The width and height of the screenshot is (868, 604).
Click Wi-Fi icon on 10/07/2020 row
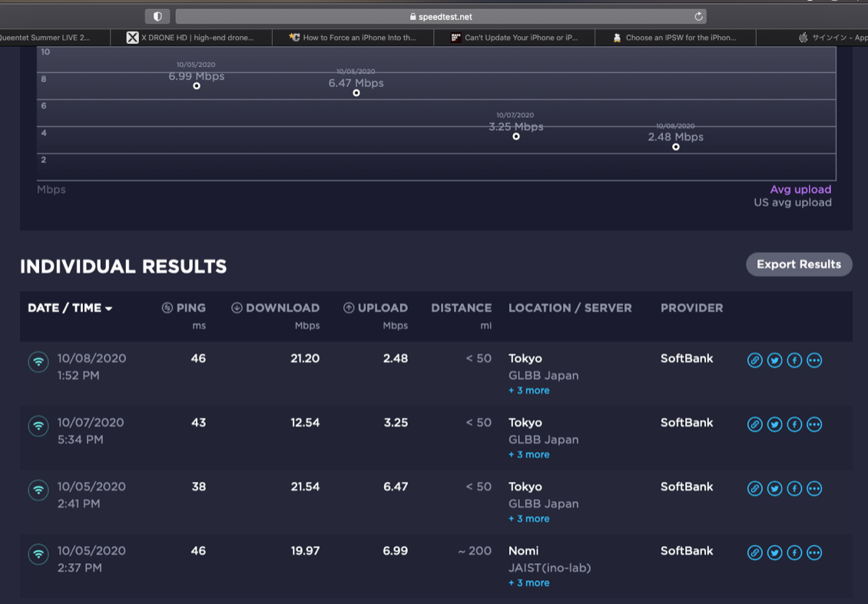click(x=38, y=426)
